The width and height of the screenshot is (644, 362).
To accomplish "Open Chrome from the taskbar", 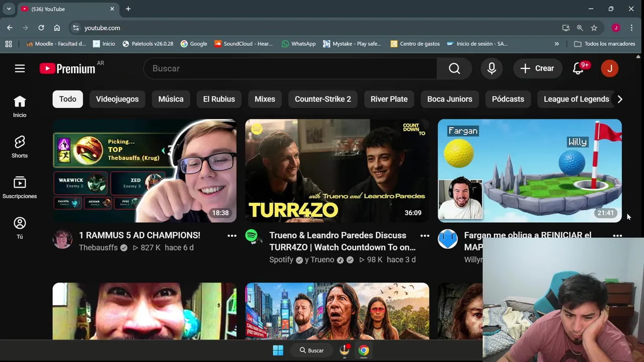I will pyautogui.click(x=364, y=350).
